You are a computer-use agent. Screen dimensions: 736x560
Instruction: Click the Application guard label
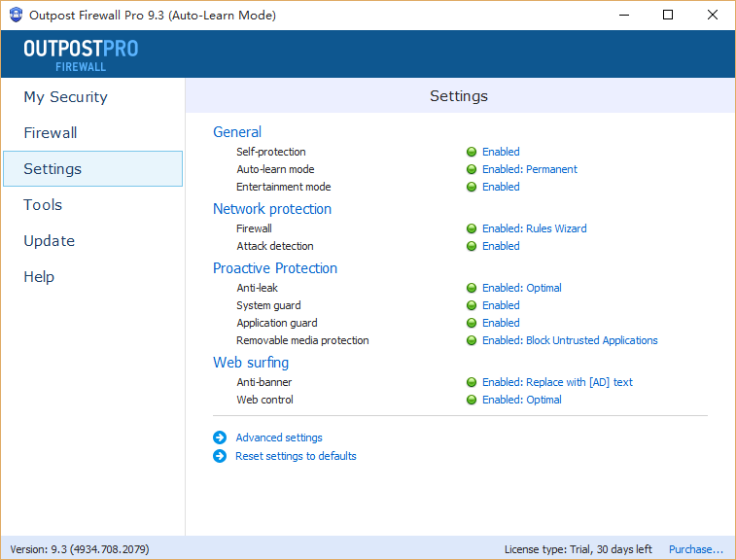(277, 323)
